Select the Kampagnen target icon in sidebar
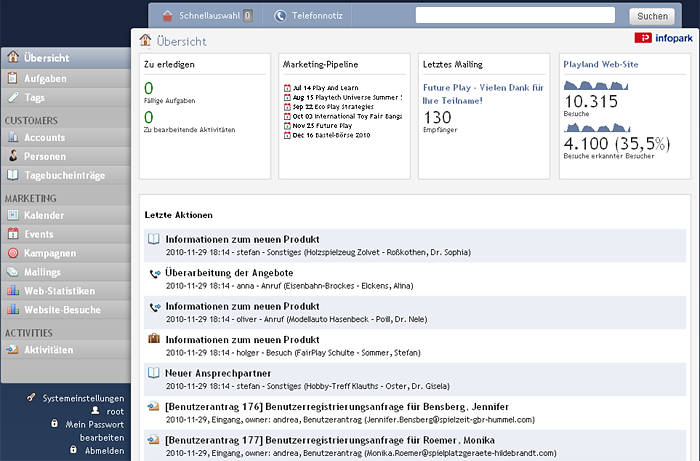This screenshot has height=461, width=700. (x=13, y=253)
